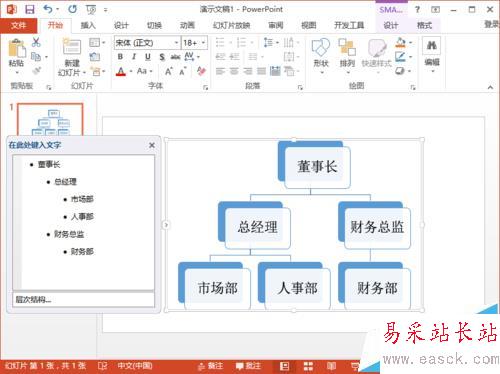Open the Shapes gallery
Image resolution: width=500 pixels, height=374 pixels.
click(x=321, y=55)
